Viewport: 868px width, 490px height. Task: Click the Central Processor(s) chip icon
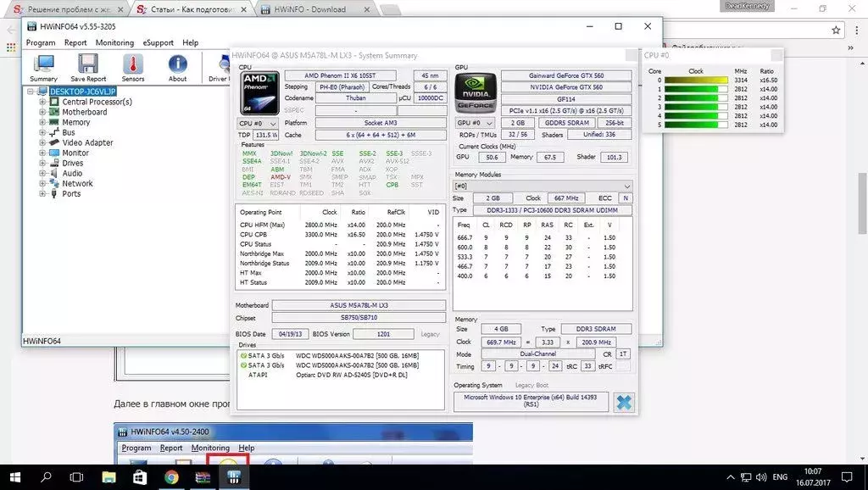pos(54,102)
